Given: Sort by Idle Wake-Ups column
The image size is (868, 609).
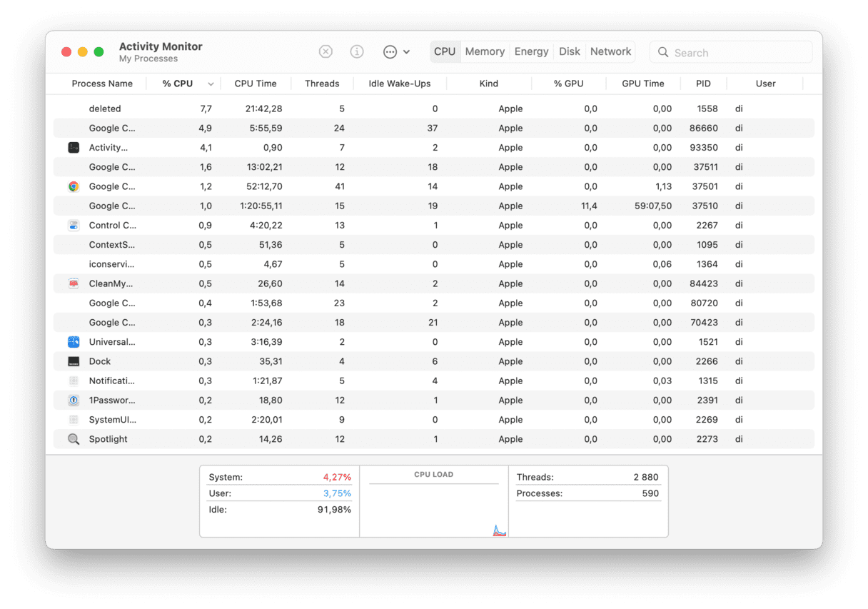Looking at the screenshot, I should click(400, 84).
